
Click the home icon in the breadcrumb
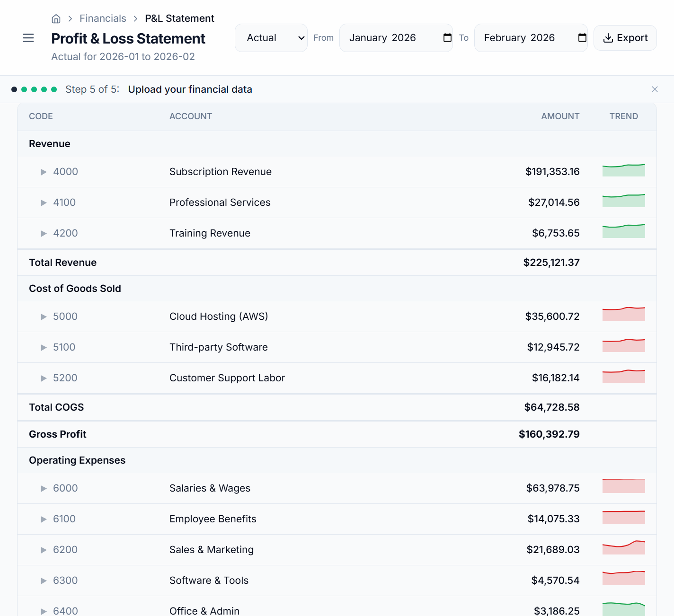(56, 18)
